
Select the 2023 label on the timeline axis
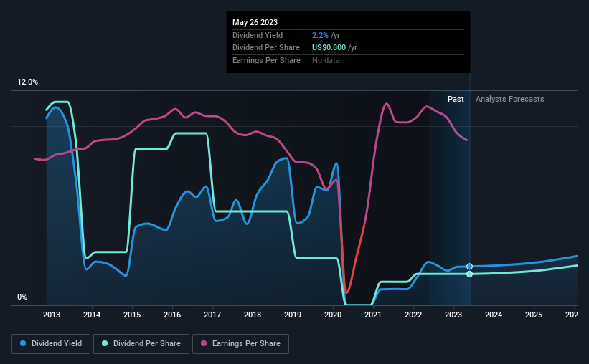[x=453, y=315]
